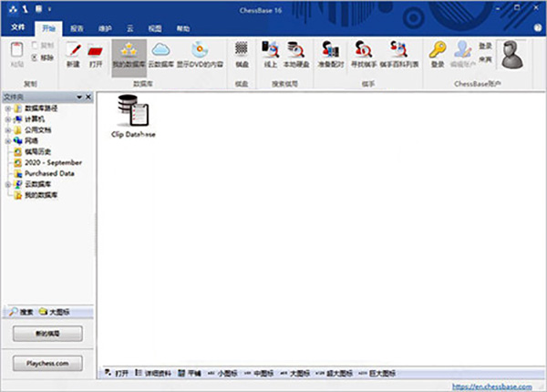Expand the 计算机 (Computer) tree node

coord(7,119)
